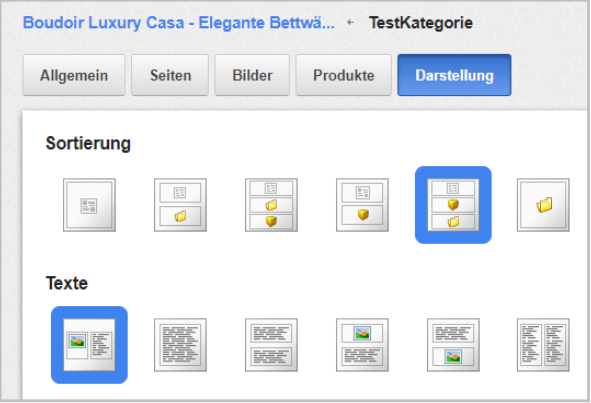Click the TestKategorie breadcrumb title

click(421, 23)
